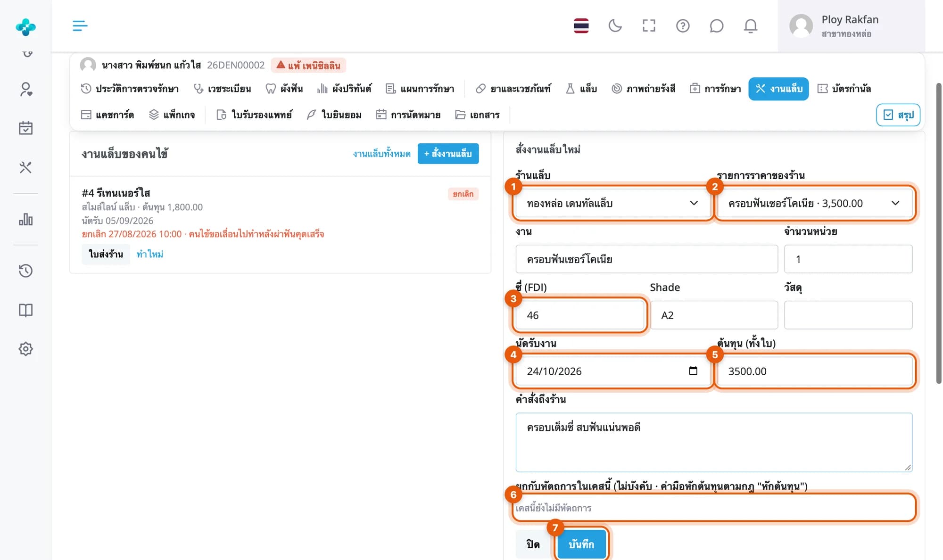This screenshot has width=943, height=560.
Task: Open calendar icon in left sidebar
Action: [x=25, y=128]
